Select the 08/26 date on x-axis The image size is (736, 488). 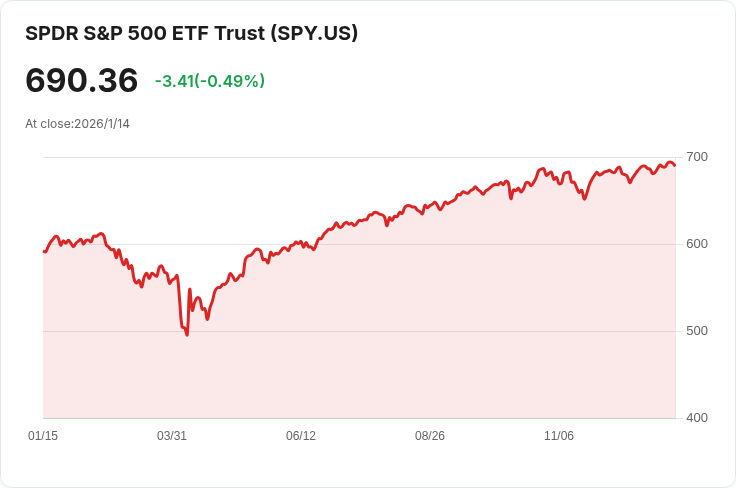coord(430,436)
